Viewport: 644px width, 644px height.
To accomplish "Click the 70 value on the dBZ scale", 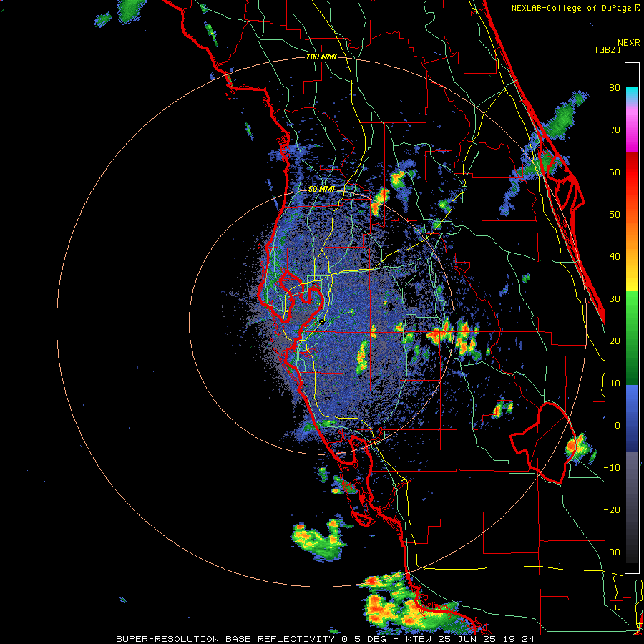I will (615, 130).
